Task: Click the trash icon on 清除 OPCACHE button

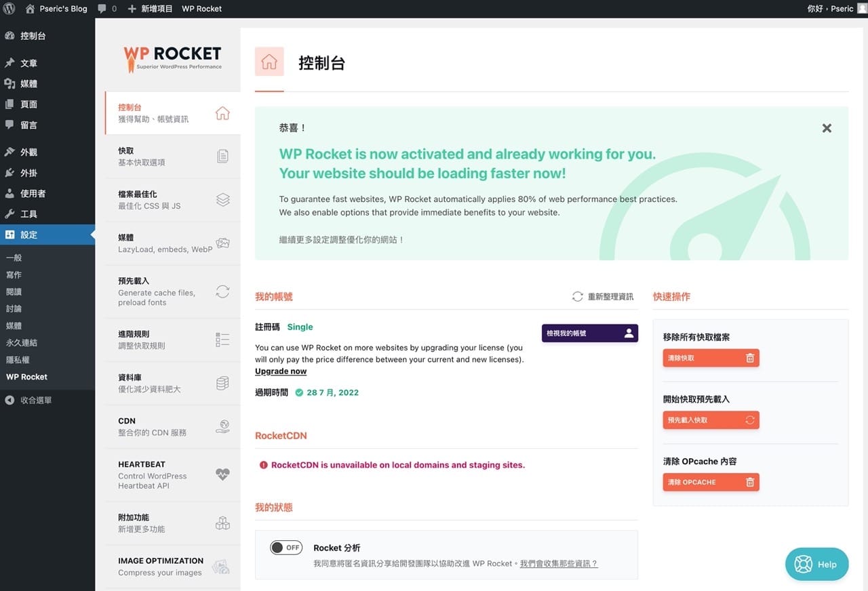Action: click(750, 483)
